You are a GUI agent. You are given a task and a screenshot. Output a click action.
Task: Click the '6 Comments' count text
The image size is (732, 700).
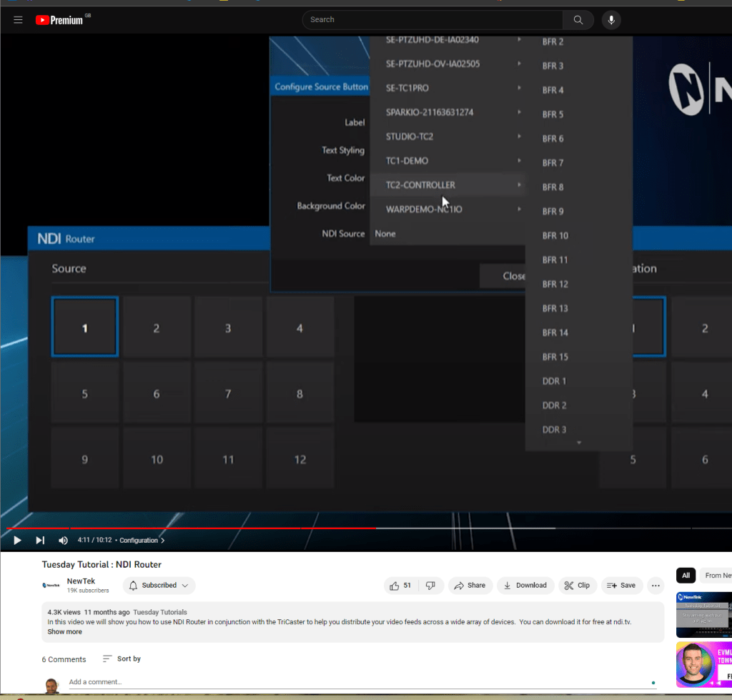pyautogui.click(x=64, y=659)
